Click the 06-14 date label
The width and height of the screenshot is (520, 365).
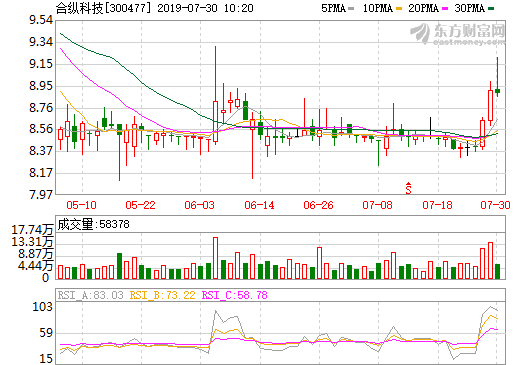pyautogui.click(x=259, y=205)
